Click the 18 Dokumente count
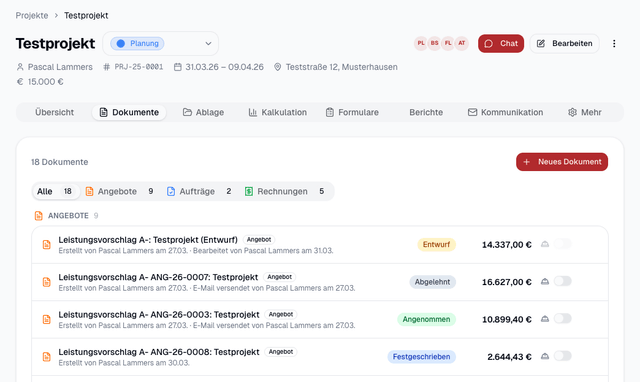This screenshot has height=382, width=640. click(x=60, y=162)
